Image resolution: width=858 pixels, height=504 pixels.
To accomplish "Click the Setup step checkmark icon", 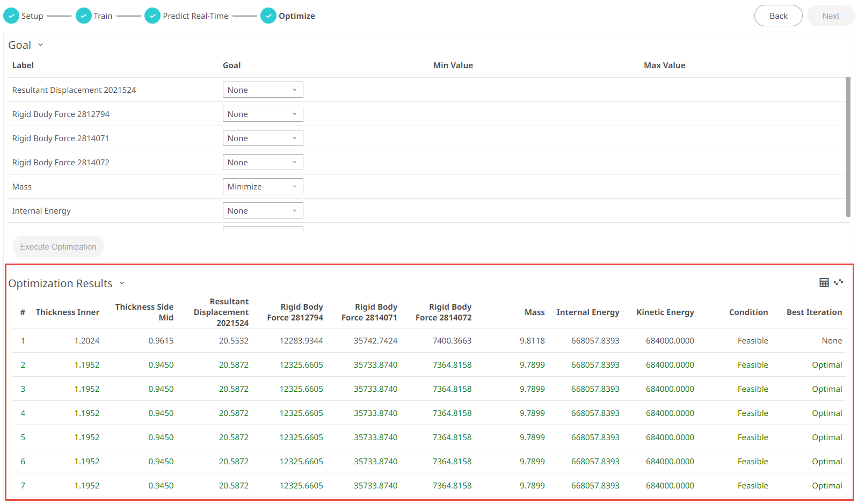I will [x=11, y=16].
